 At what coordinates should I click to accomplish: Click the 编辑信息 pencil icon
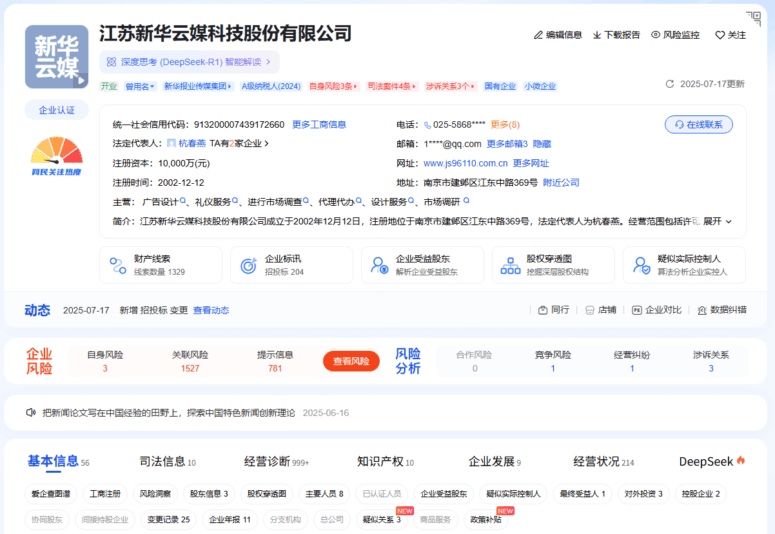click(538, 35)
